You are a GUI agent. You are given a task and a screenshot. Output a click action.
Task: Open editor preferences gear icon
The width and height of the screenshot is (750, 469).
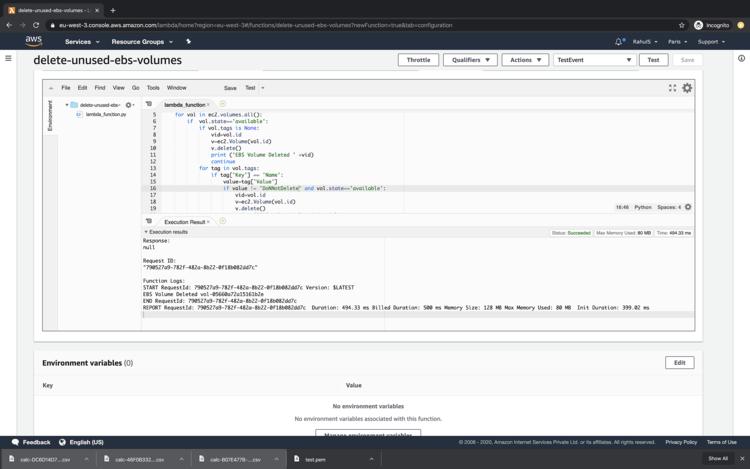coord(687,88)
